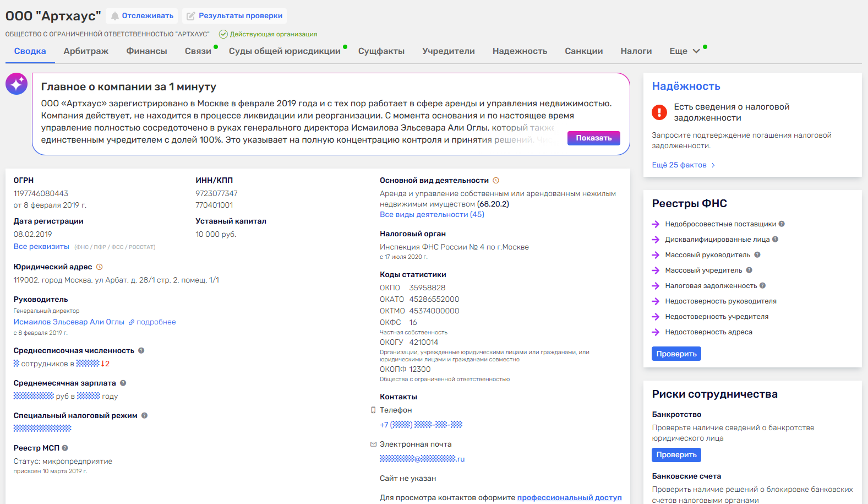
Task: Open the Все виды деятельности (45) link
Action: coord(432,214)
